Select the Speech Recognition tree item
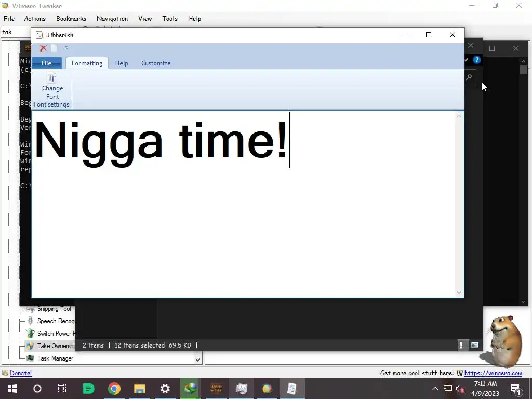 pos(56,321)
